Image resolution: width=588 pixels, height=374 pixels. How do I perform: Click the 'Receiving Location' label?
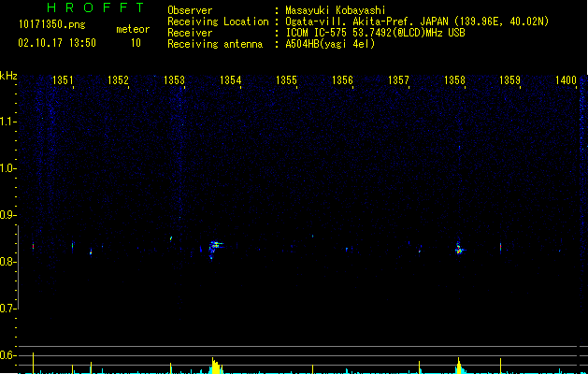218,22
